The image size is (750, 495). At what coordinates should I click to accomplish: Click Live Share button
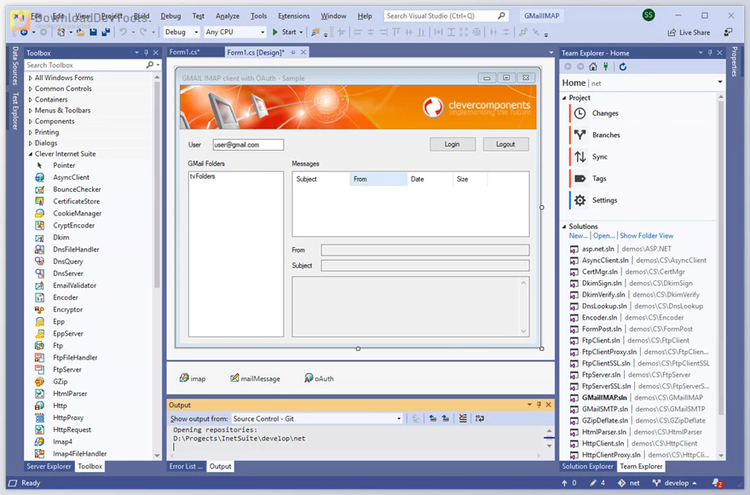689,32
